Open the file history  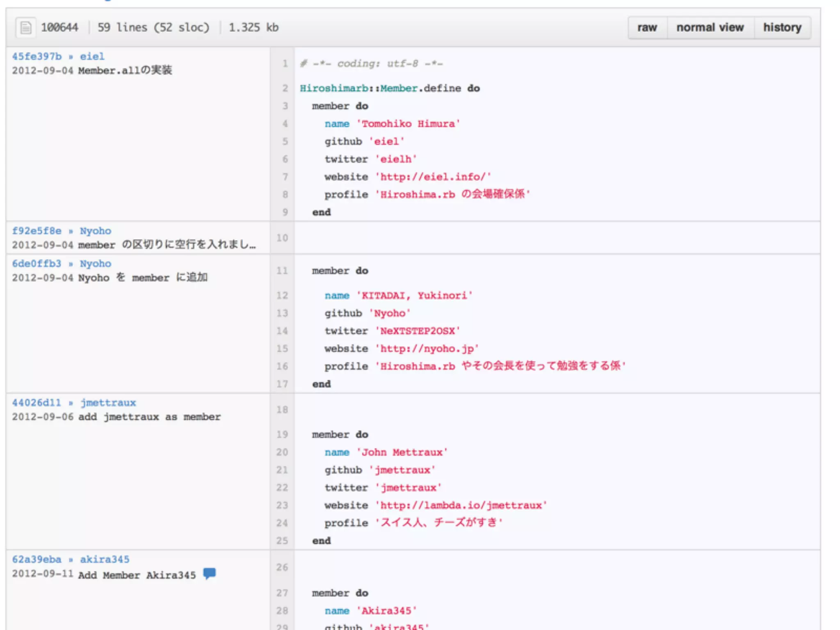pos(782,27)
